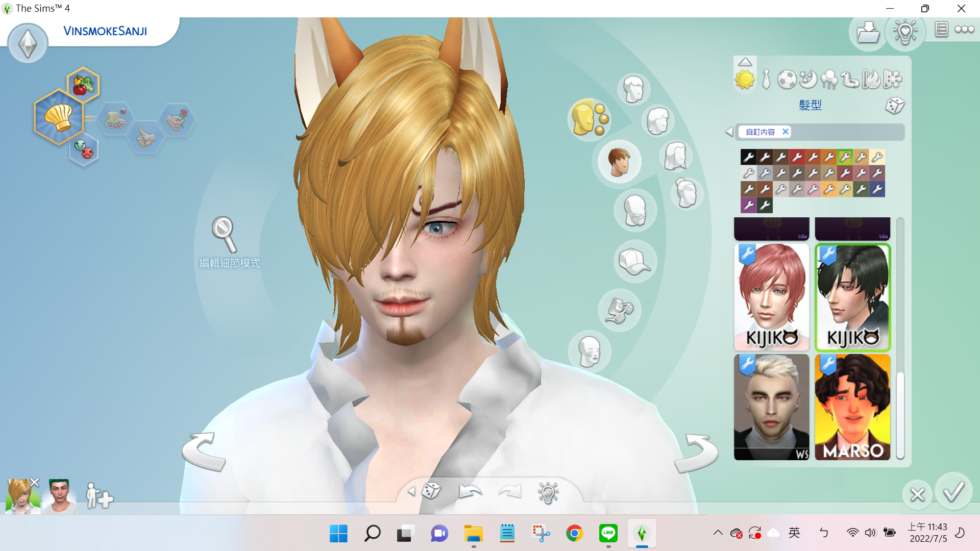980x551 pixels.
Task: Open the gold head all-categories menu
Action: click(589, 119)
